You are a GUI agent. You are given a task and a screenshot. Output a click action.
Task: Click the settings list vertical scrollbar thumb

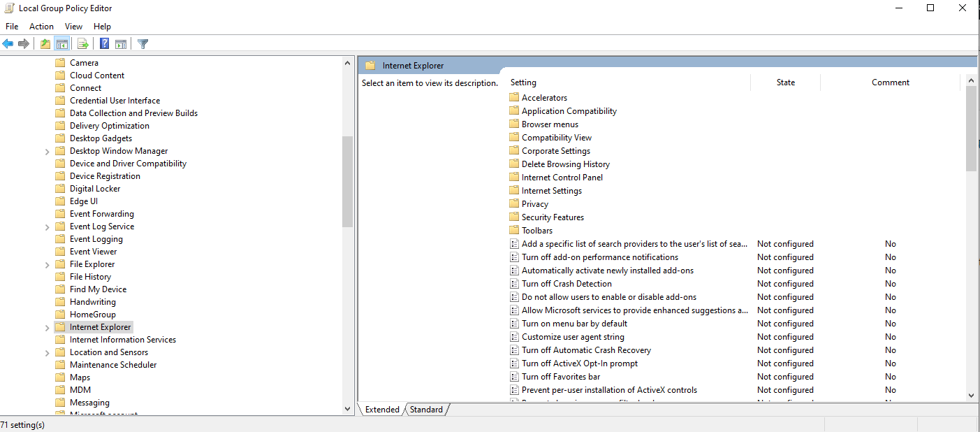tap(971, 129)
